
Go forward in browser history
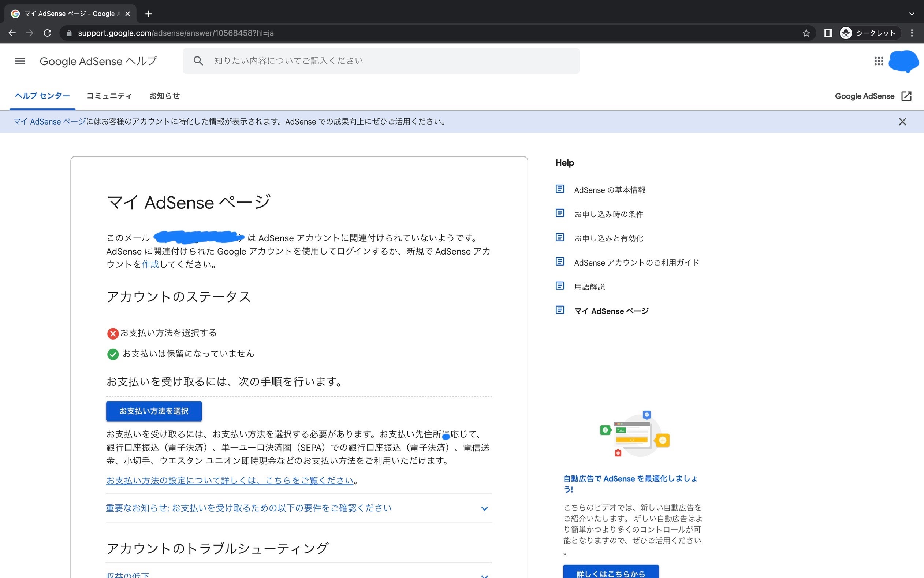coord(30,33)
